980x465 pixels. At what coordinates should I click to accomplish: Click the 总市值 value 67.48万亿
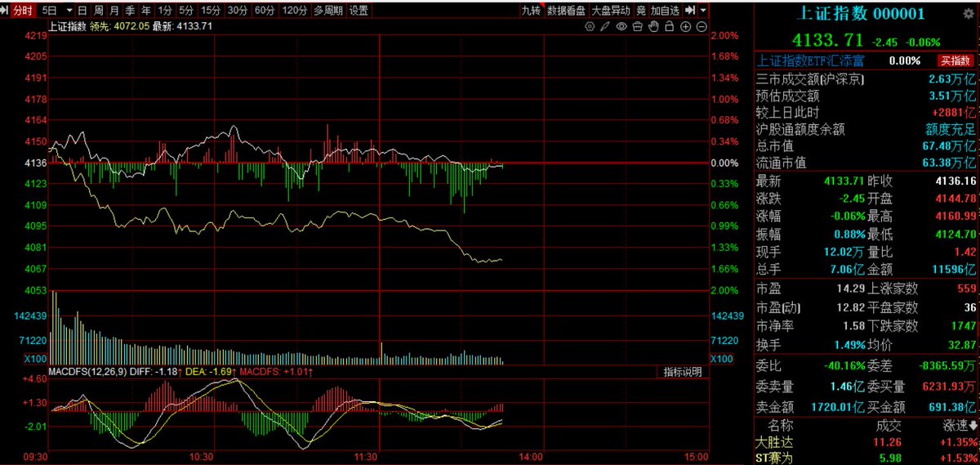949,146
